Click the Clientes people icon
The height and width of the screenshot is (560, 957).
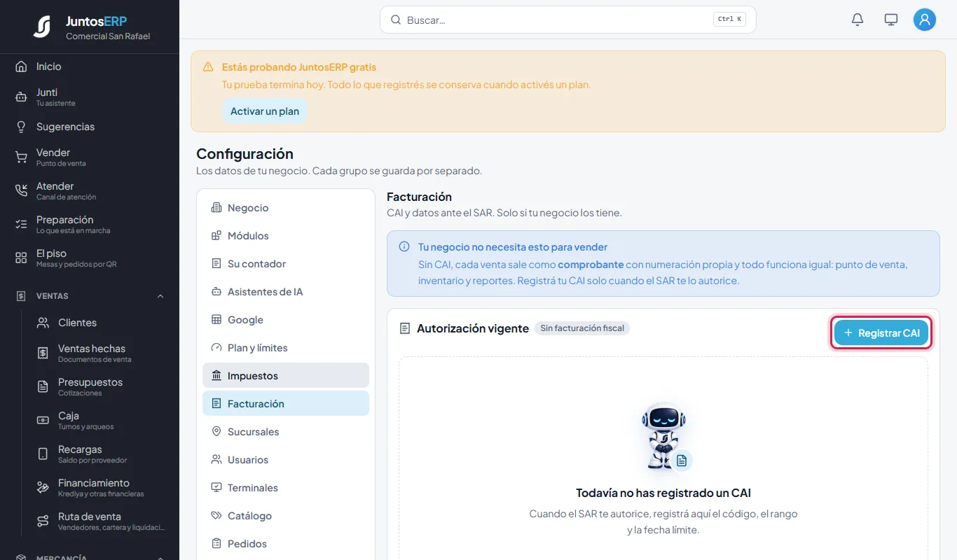(43, 323)
